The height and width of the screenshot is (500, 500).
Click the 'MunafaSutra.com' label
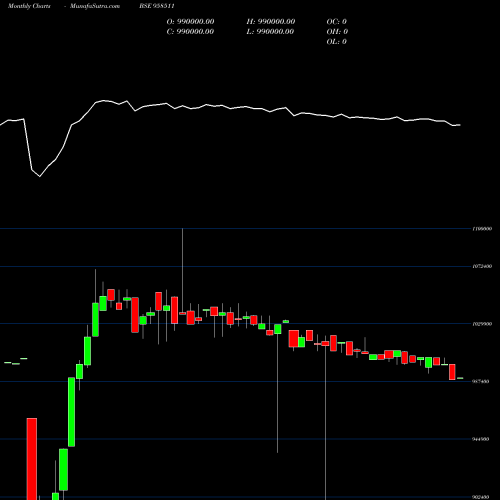point(95,6)
